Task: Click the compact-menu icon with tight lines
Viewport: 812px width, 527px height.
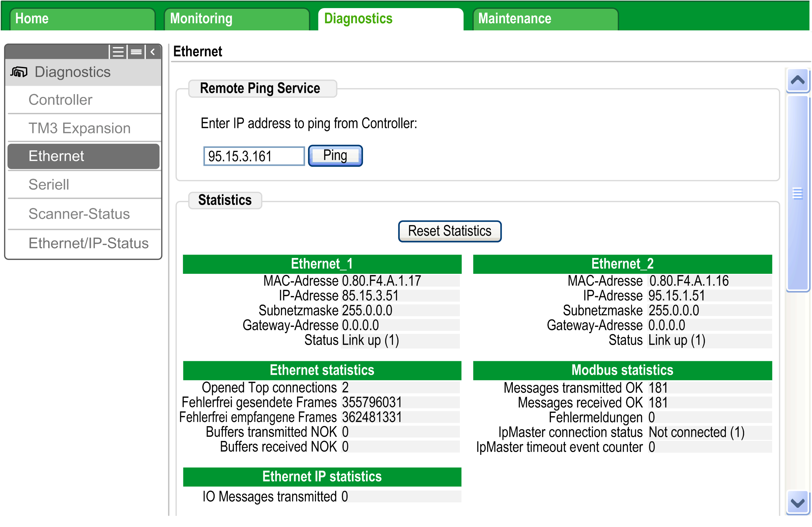Action: click(136, 52)
